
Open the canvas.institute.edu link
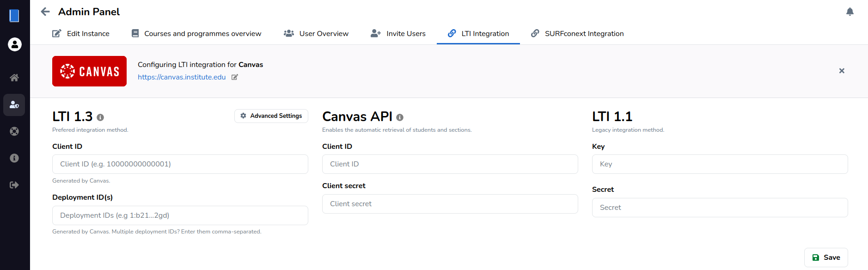tap(182, 77)
